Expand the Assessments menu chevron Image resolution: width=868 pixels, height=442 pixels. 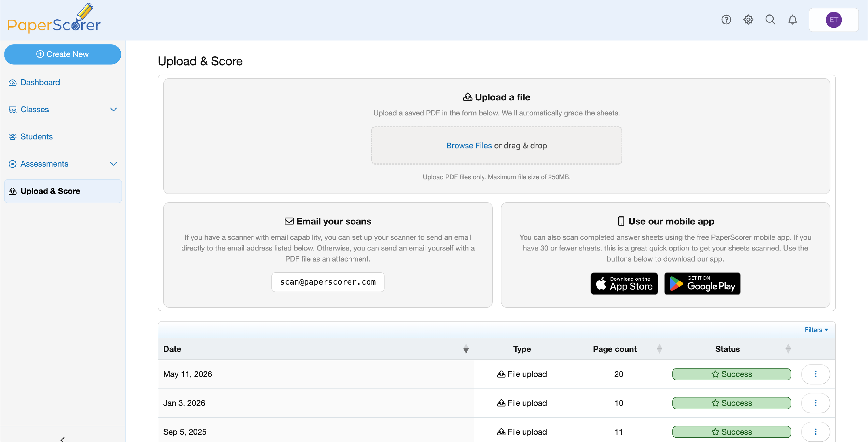113,164
